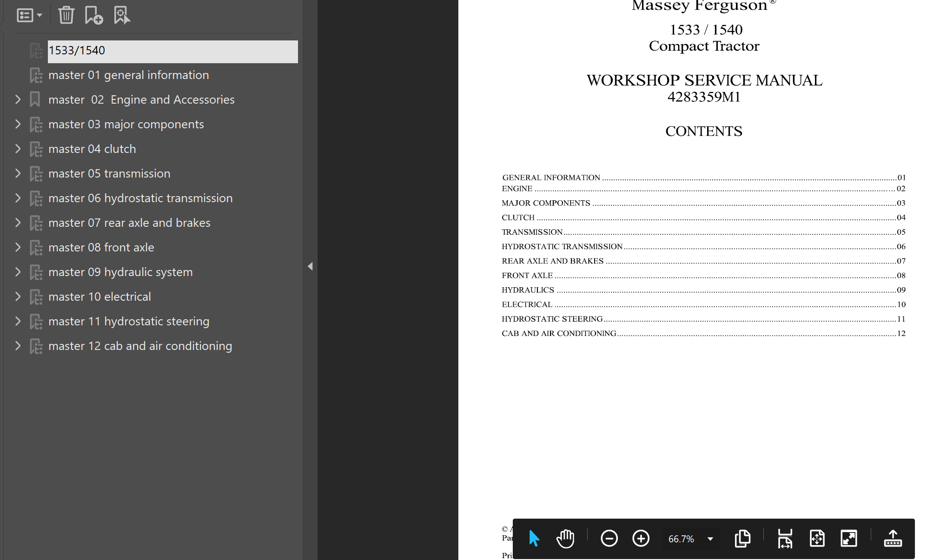Click the find current bookmark icon
The width and height of the screenshot is (947, 560).
[x=122, y=15]
